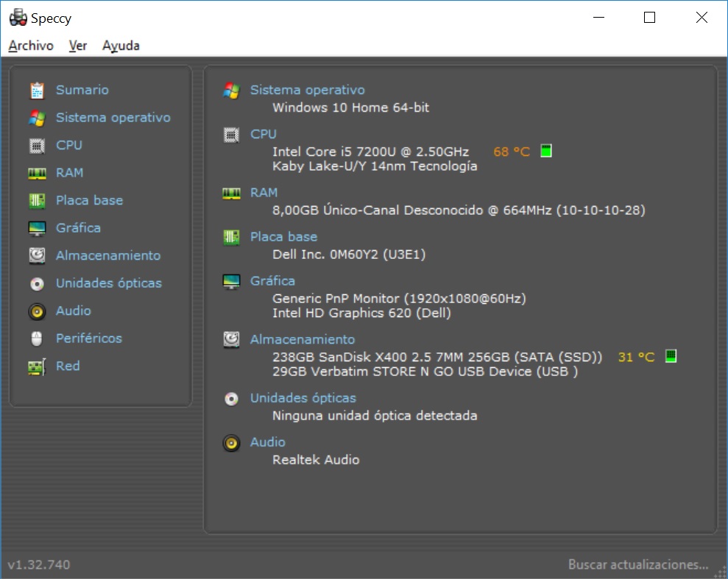Click the green SSD temperature indicator
The height and width of the screenshot is (579, 728).
pyautogui.click(x=671, y=357)
